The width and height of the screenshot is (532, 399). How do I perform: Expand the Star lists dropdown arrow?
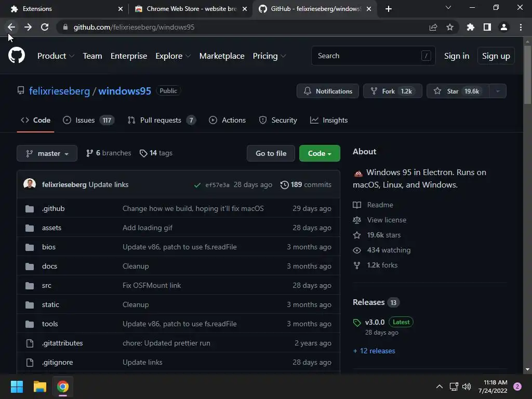[498, 91]
